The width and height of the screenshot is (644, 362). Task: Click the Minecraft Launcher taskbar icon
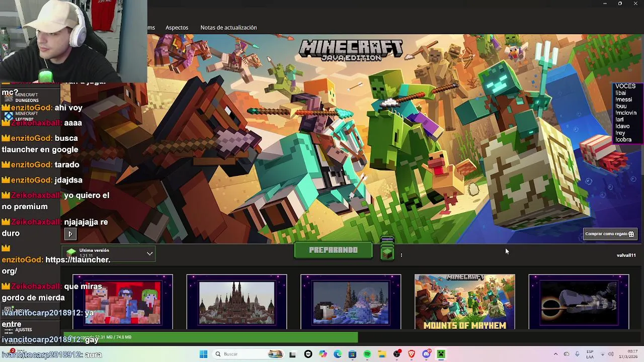tap(441, 354)
